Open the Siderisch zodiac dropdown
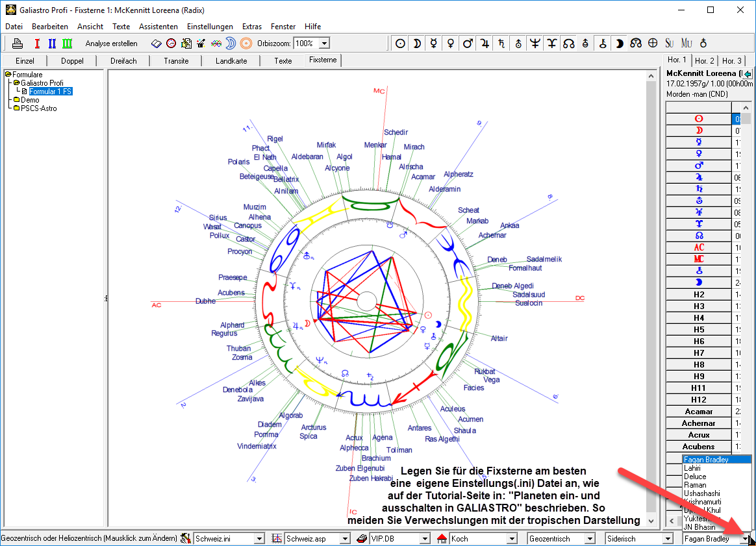Viewport: 756px width, 546px height. tap(668, 538)
